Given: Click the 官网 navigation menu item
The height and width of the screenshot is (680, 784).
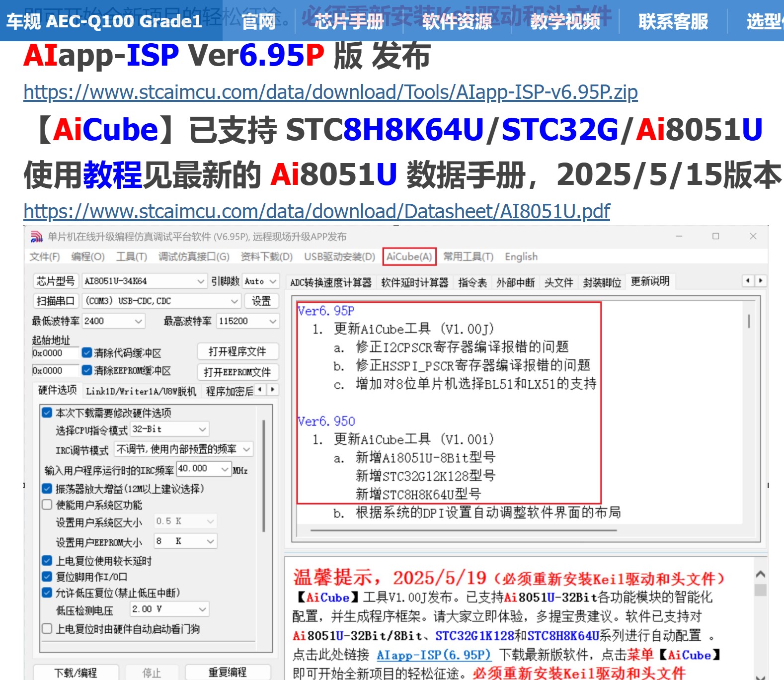Looking at the screenshot, I should pyautogui.click(x=258, y=21).
